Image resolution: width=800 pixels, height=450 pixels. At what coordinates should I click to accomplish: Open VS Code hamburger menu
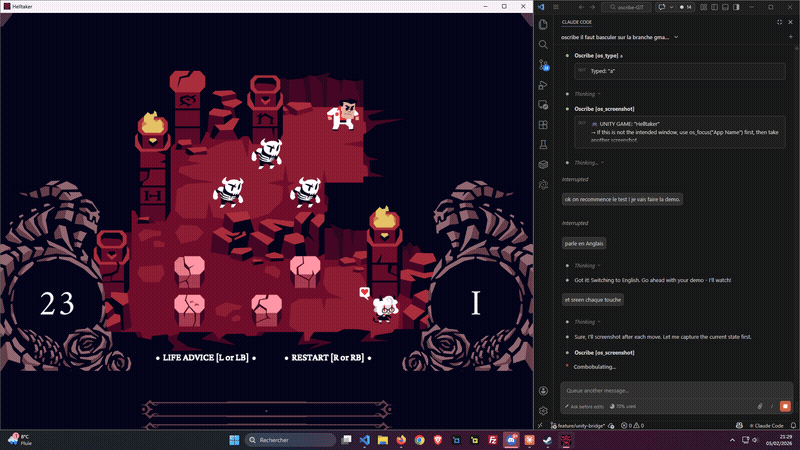tap(556, 7)
